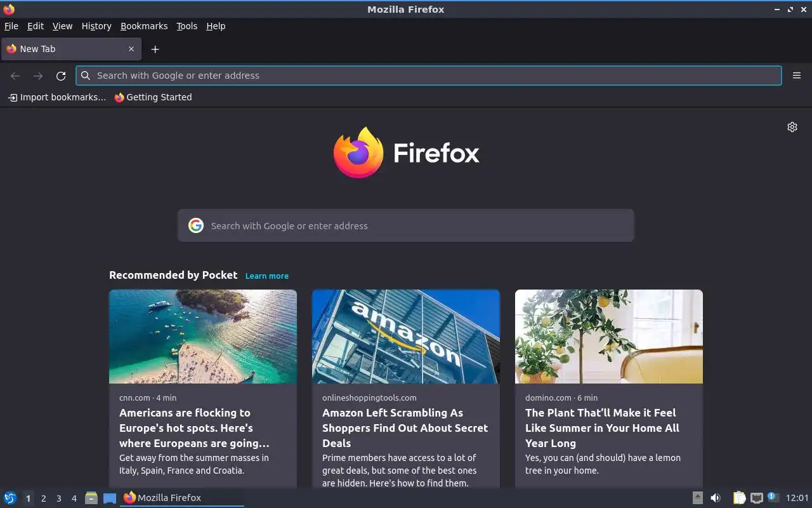The width and height of the screenshot is (812, 508).
Task: Click the forward navigation arrow
Action: point(38,76)
